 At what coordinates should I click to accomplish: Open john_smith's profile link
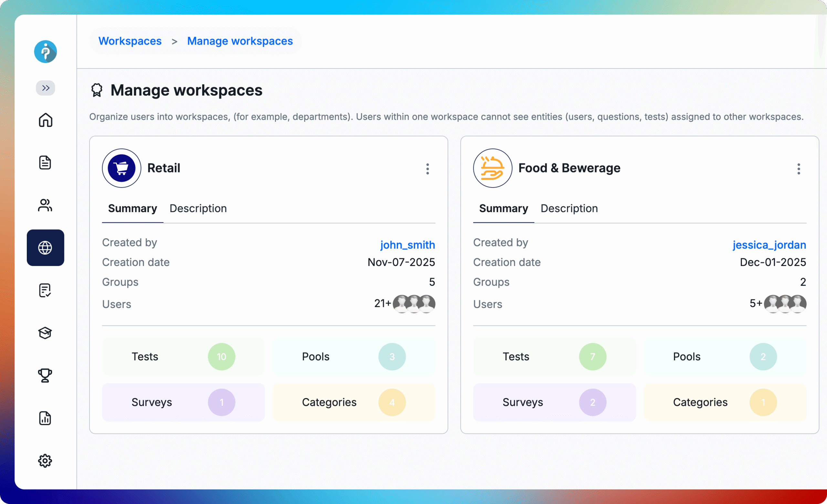pyautogui.click(x=407, y=245)
